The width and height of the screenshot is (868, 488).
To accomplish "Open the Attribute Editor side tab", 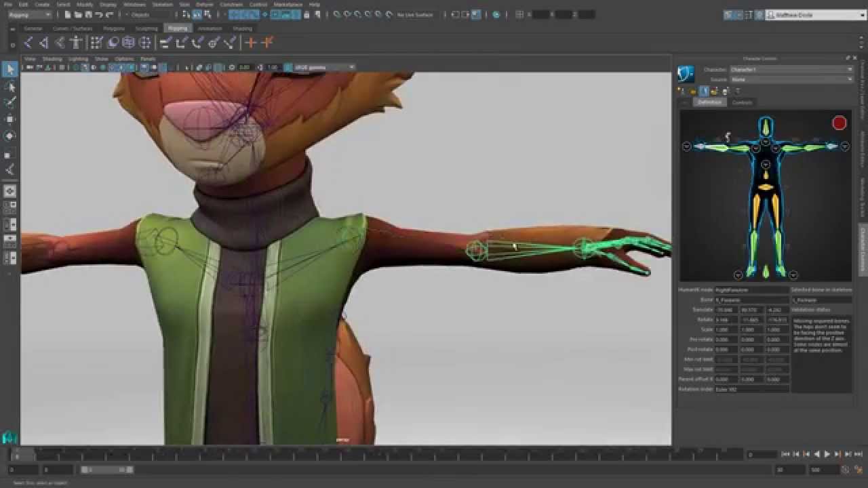I will click(x=863, y=150).
